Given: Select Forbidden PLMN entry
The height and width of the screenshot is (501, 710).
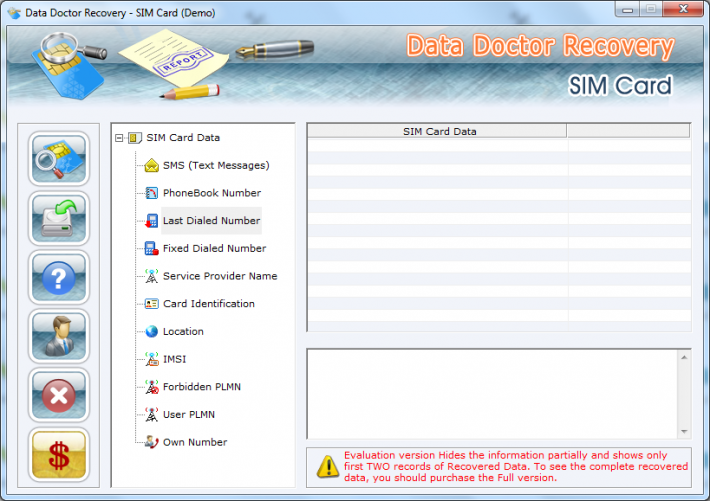Looking at the screenshot, I should (202, 386).
